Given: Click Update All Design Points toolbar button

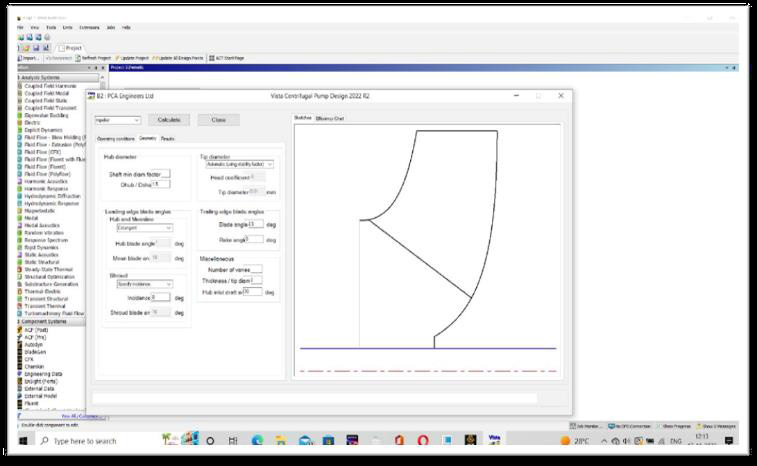Looking at the screenshot, I should coord(178,58).
